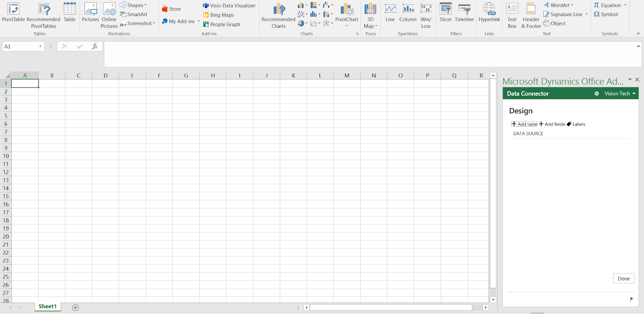Insert a Text Box
This screenshot has height=314, width=644.
click(x=512, y=16)
